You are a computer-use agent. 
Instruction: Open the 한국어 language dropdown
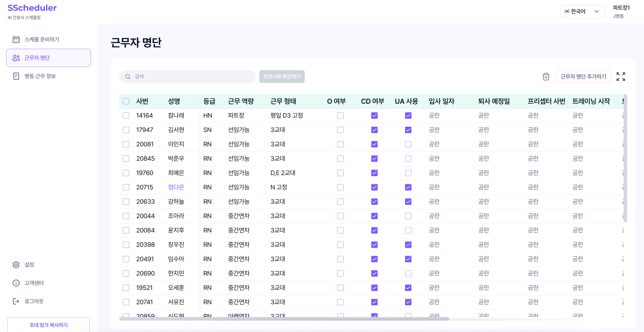point(582,11)
